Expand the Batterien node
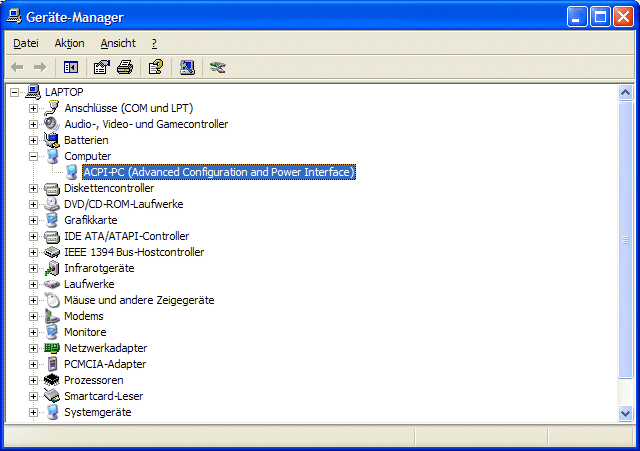 tap(33, 140)
